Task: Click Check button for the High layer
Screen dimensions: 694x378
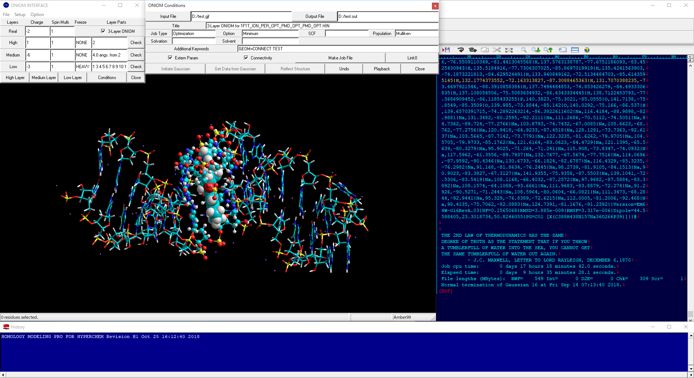Action: point(136,43)
